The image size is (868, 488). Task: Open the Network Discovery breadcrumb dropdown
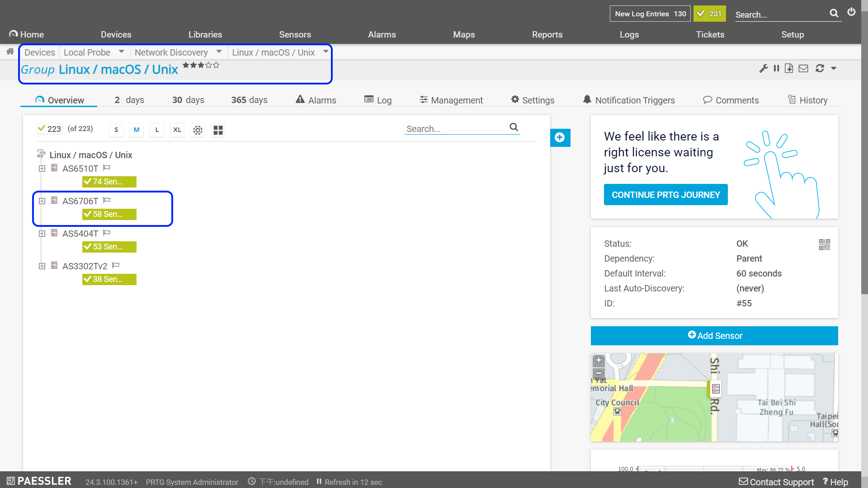coord(219,52)
